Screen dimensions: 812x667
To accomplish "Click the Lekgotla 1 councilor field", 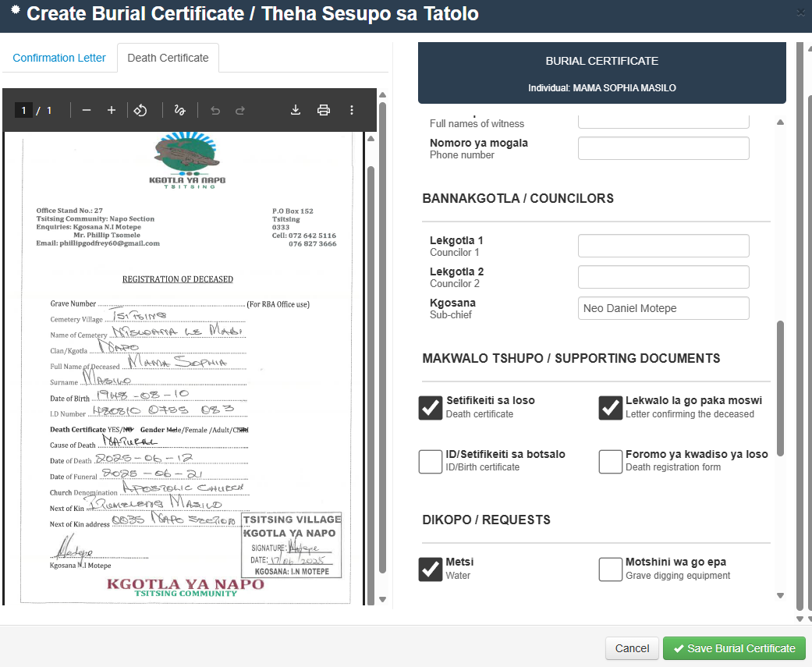I will click(x=663, y=246).
